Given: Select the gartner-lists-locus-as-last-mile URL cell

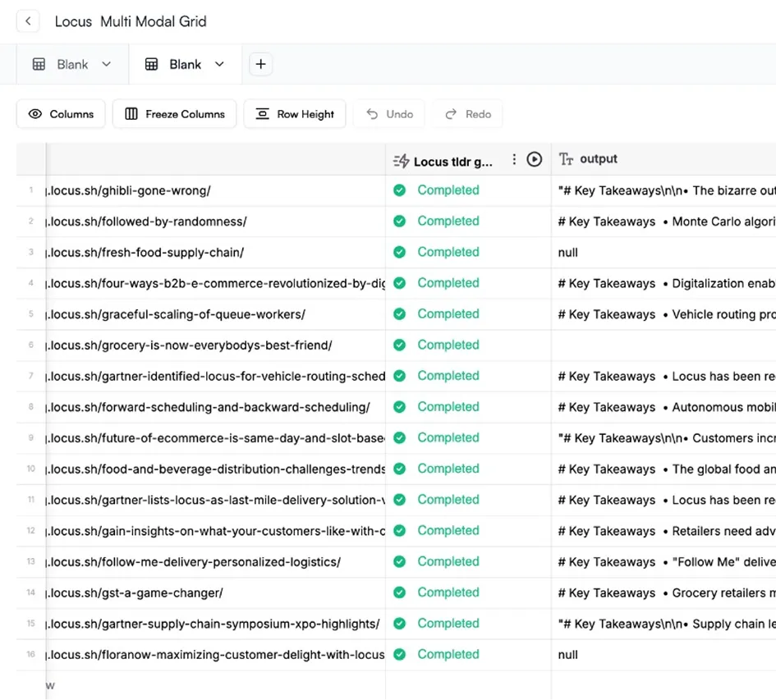Looking at the screenshot, I should 216,500.
